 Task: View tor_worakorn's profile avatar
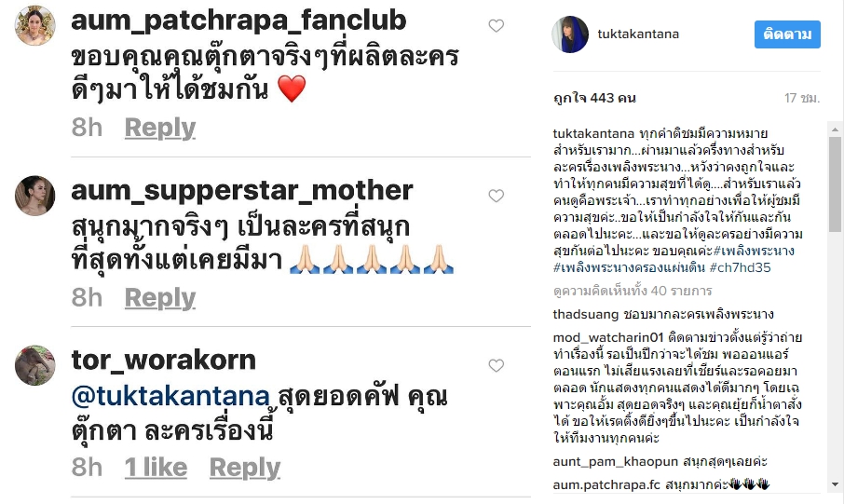coord(35,365)
